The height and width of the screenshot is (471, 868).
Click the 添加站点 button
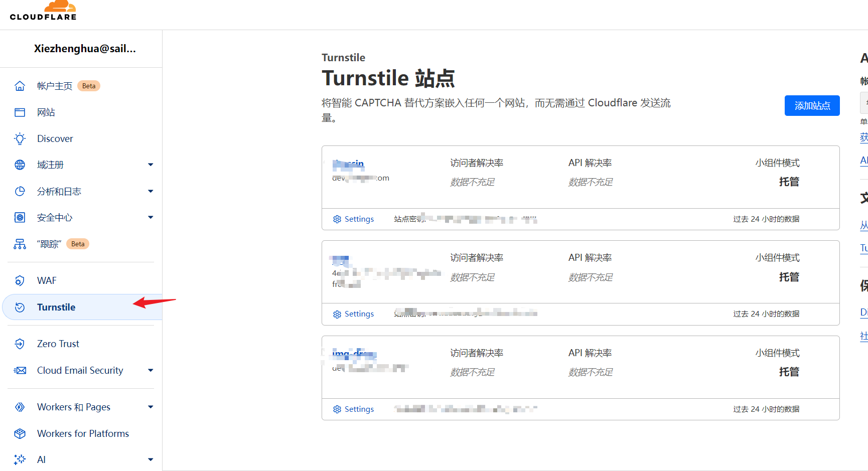(x=812, y=105)
